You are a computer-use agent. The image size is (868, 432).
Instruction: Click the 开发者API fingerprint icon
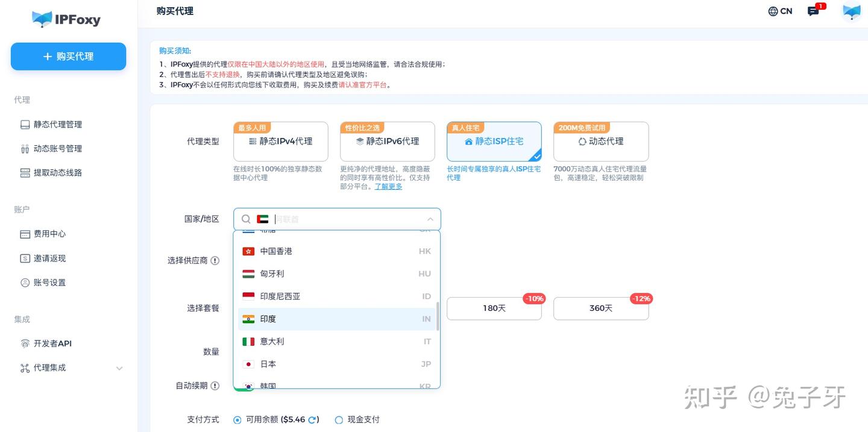tap(25, 343)
